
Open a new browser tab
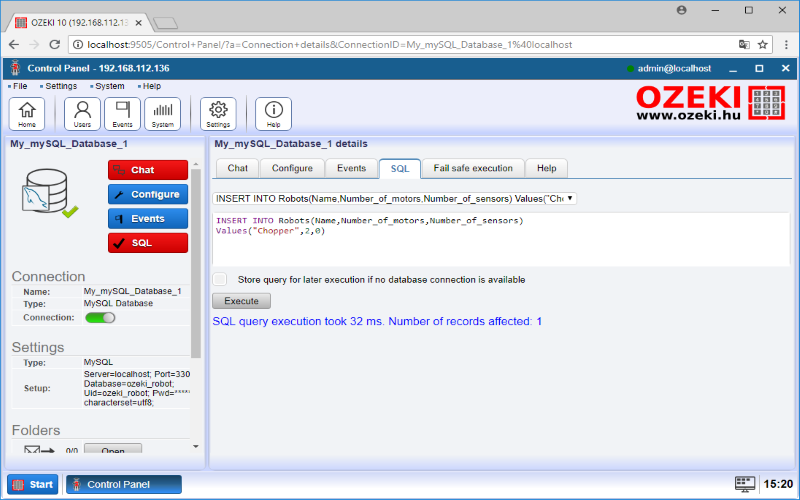pos(165,23)
